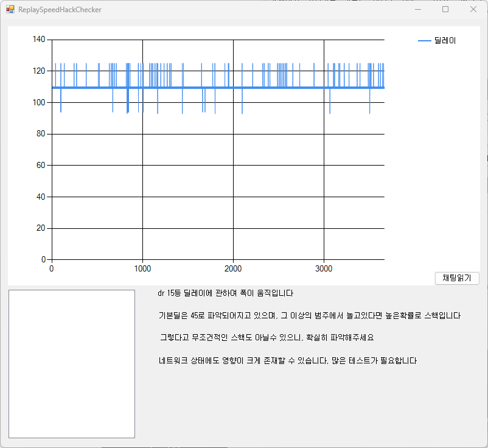Click the blue legend line for 딜레이

424,41
